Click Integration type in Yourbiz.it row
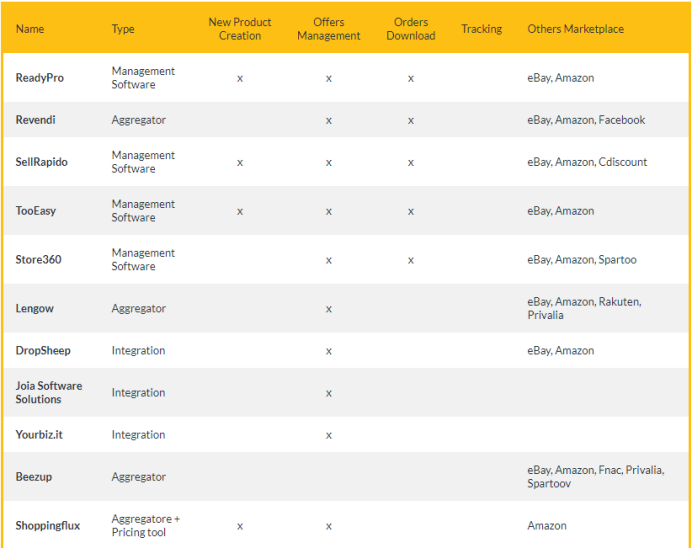The image size is (692, 548). pos(138,435)
